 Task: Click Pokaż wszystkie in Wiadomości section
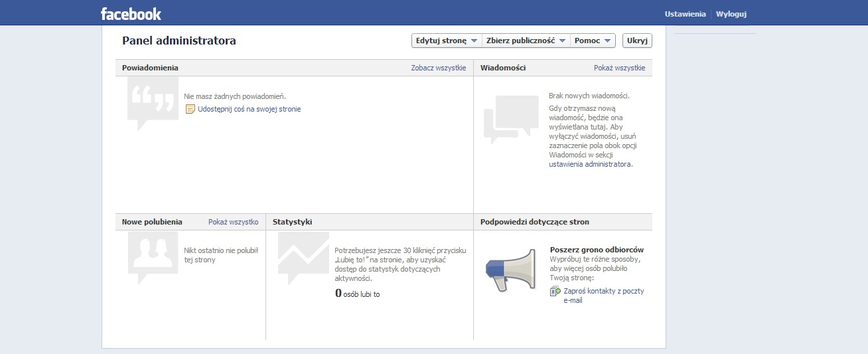pyautogui.click(x=619, y=68)
